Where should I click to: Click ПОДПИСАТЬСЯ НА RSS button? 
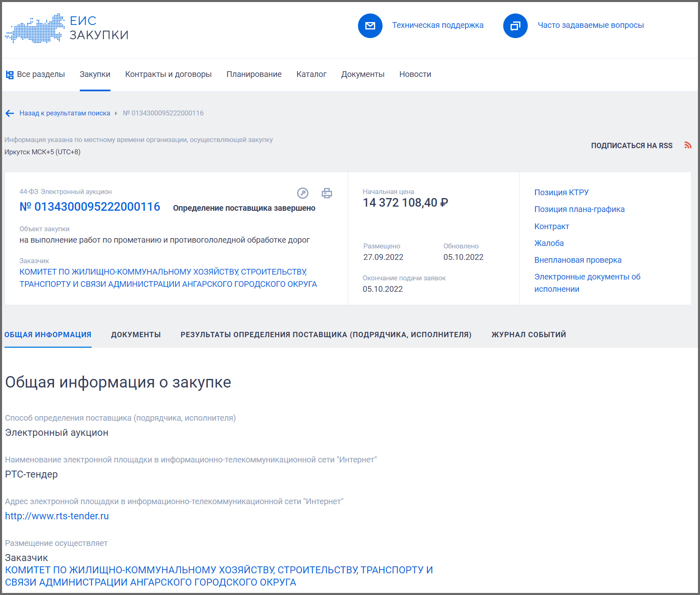pos(632,146)
